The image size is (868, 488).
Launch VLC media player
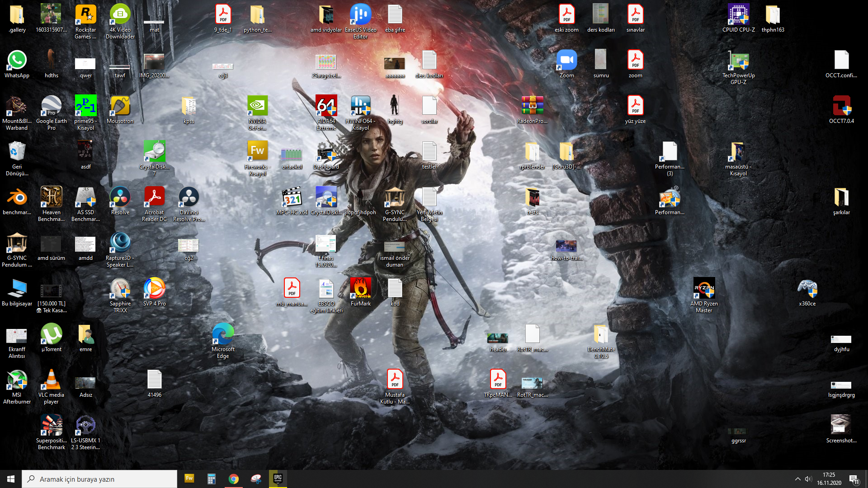pos(51,387)
